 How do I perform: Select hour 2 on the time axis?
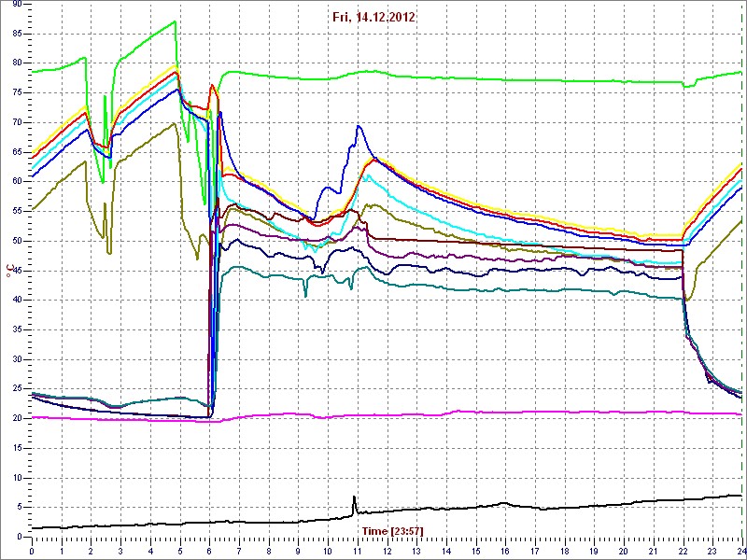click(x=91, y=551)
